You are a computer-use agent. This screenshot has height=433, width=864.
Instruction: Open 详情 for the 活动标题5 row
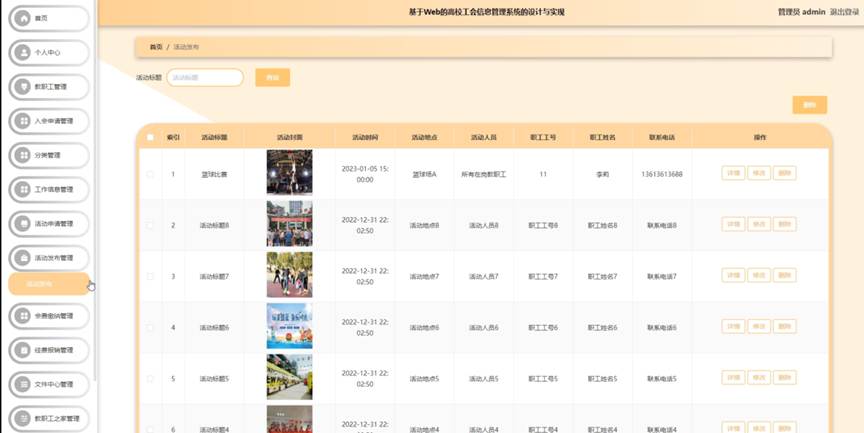[733, 377]
